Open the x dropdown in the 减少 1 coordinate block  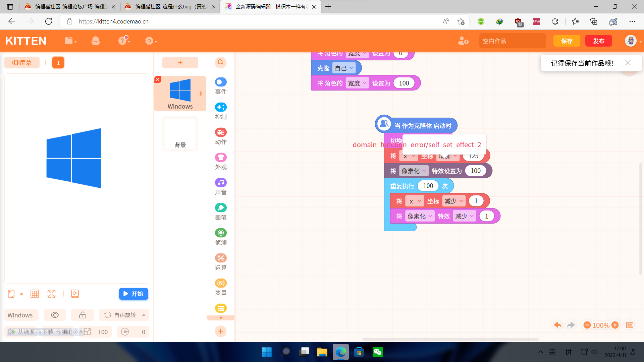tap(415, 201)
